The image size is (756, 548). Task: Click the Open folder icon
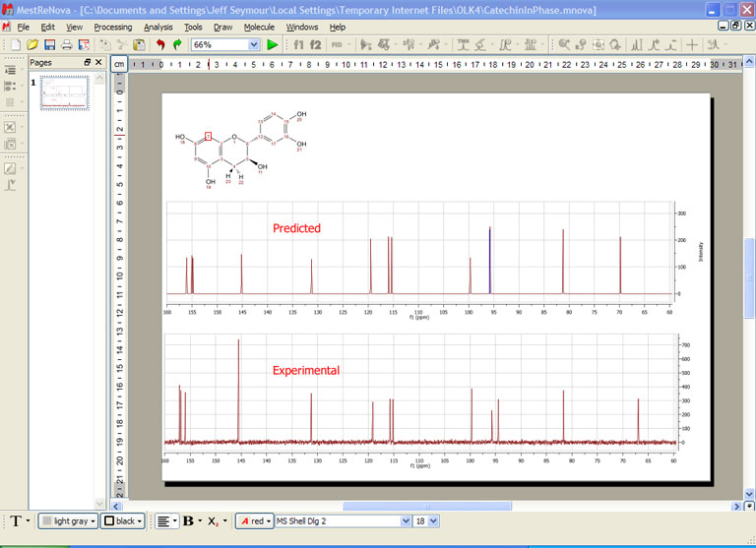tap(32, 45)
